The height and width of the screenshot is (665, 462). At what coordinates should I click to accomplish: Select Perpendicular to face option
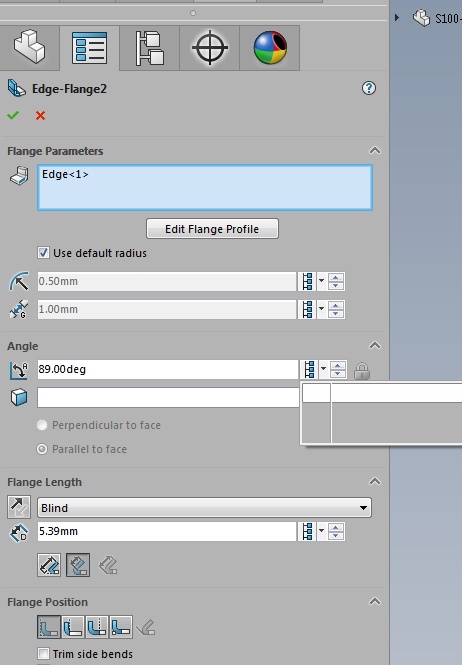[42, 425]
